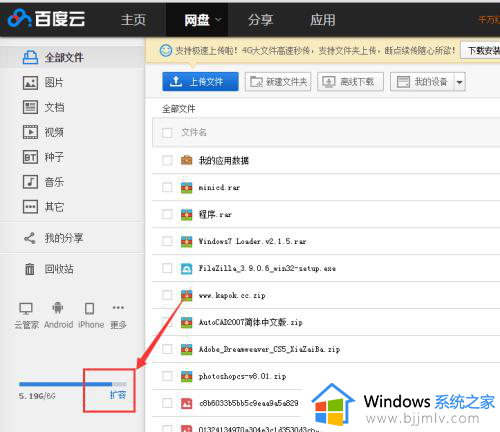Viewport: 500px width, 432px height.
Task: Select the 音乐 music icon in sidebar
Action: pos(30,182)
